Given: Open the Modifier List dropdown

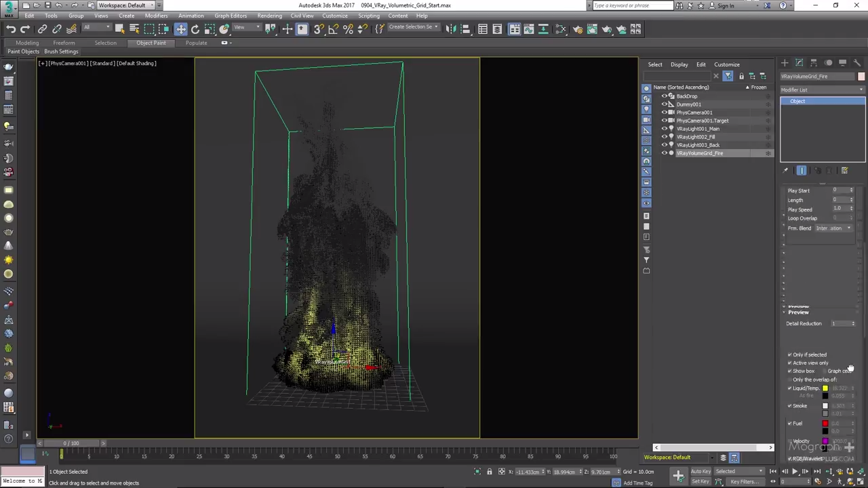Looking at the screenshot, I should tap(821, 89).
